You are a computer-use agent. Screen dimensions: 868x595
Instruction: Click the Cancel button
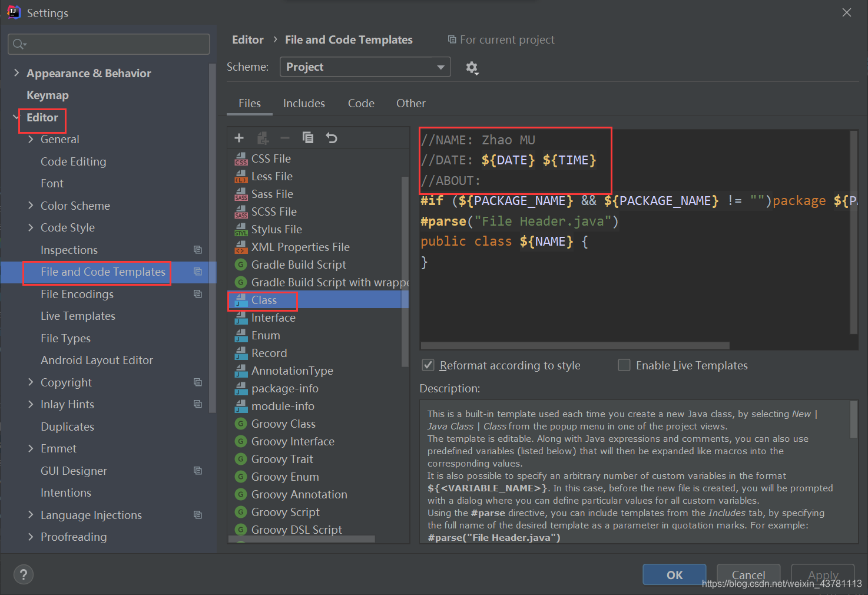click(748, 574)
